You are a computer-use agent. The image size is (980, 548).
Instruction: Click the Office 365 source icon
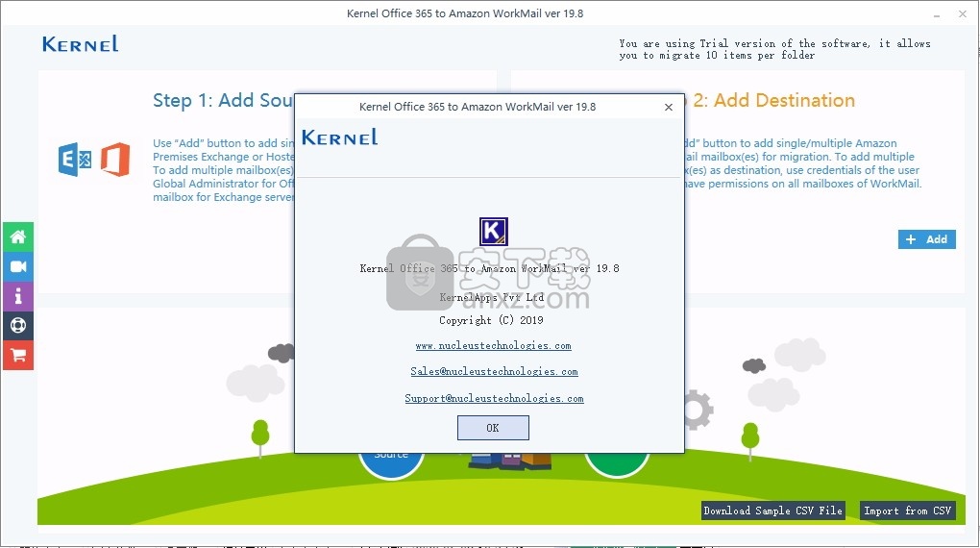click(115, 160)
